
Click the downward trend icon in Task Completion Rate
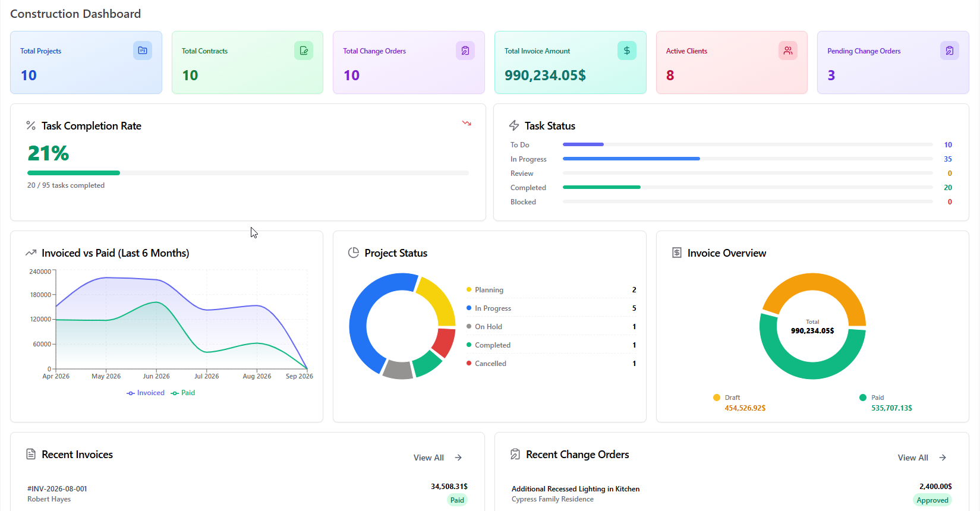467,123
